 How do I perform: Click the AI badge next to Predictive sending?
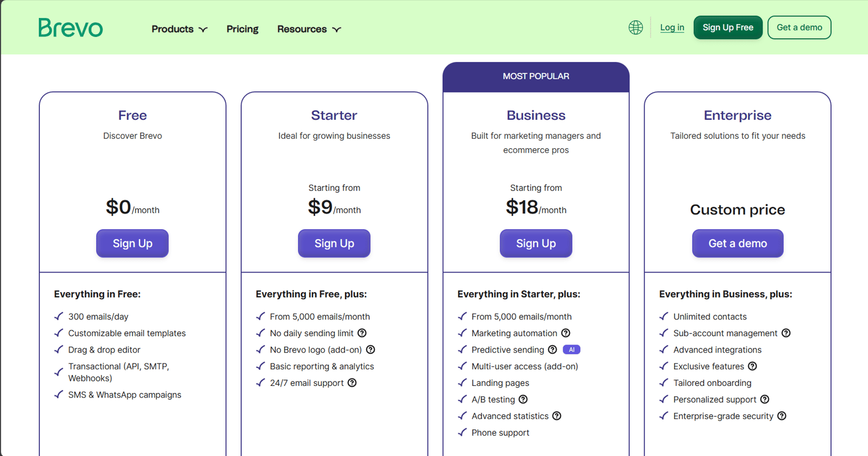[x=572, y=350]
